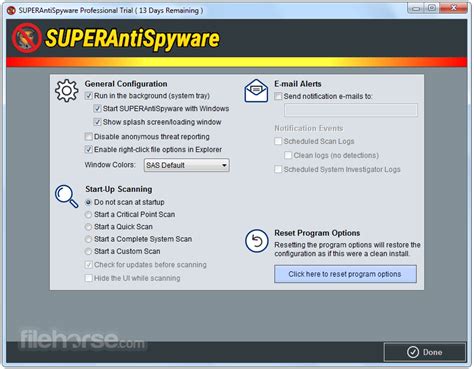474x369 pixels.
Task: Click the Start-Up Scanning heading
Action: point(119,189)
